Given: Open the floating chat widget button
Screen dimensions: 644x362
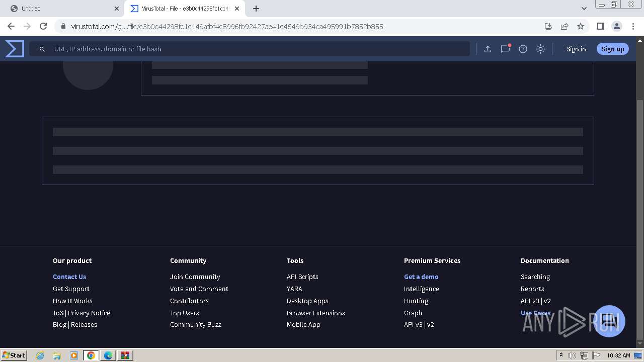Looking at the screenshot, I should click(x=609, y=321).
